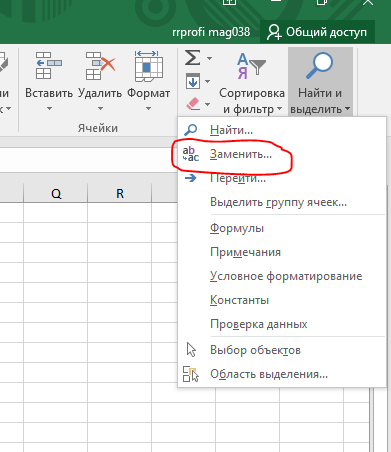
Task: Open the Clear dropdown arrow
Action: point(207,104)
